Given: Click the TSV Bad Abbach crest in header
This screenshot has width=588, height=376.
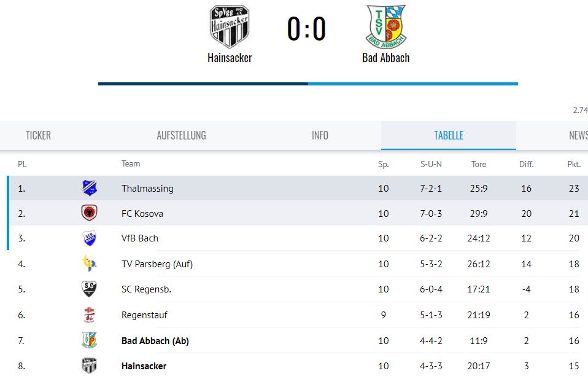Looking at the screenshot, I should [x=386, y=26].
